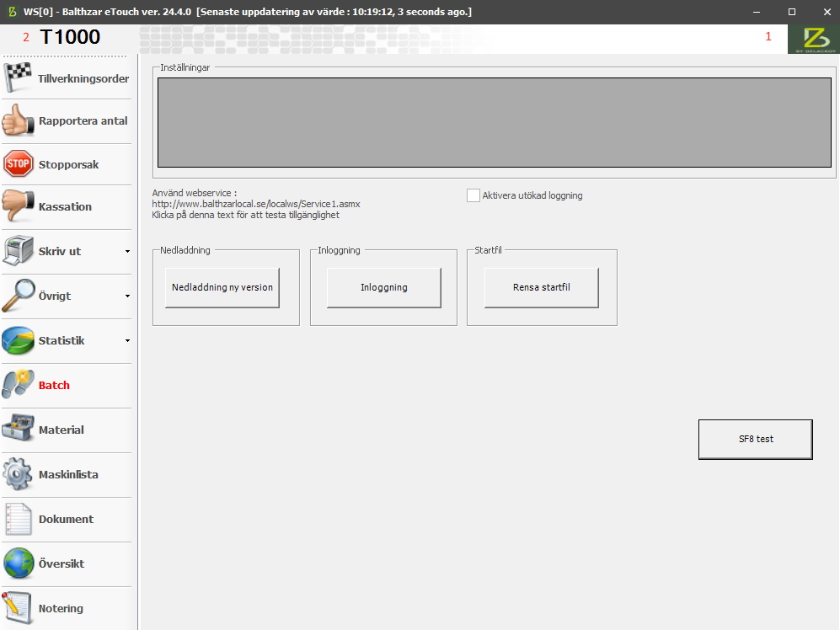Click the T1000 machine name heading
This screenshot has width=840, height=630.
[x=70, y=37]
